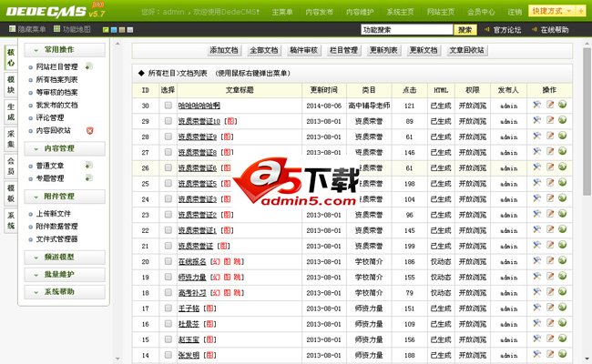
Task: Preview article ID 28 via globe icon
Action: (563, 136)
